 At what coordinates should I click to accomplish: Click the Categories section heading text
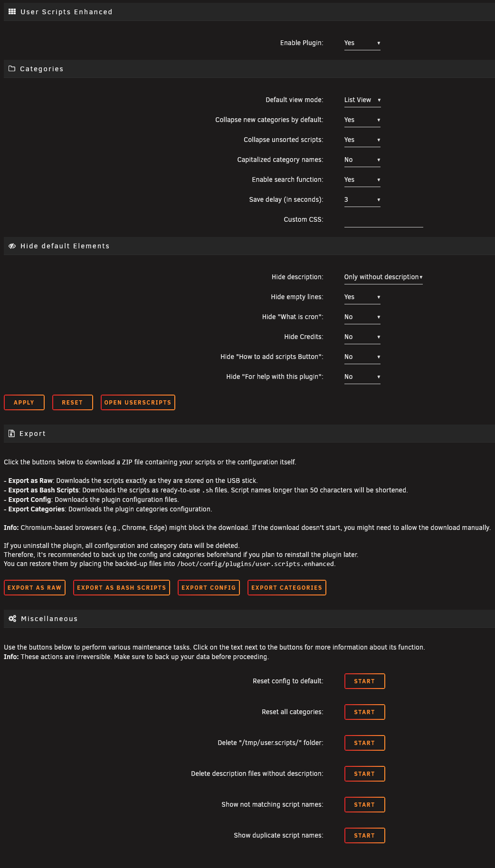click(42, 69)
